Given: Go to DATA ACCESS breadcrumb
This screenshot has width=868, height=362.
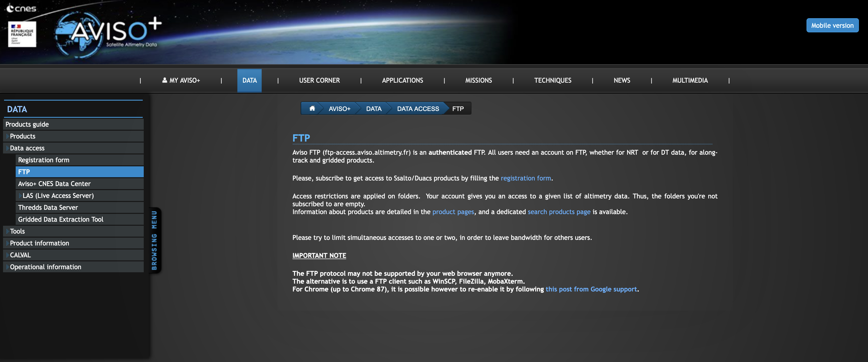Looking at the screenshot, I should 418,109.
